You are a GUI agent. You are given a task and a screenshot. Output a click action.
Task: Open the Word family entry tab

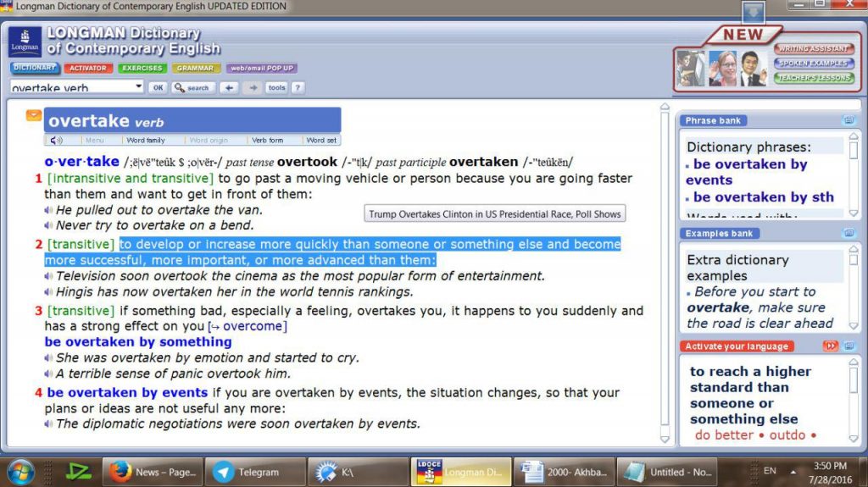pos(146,141)
